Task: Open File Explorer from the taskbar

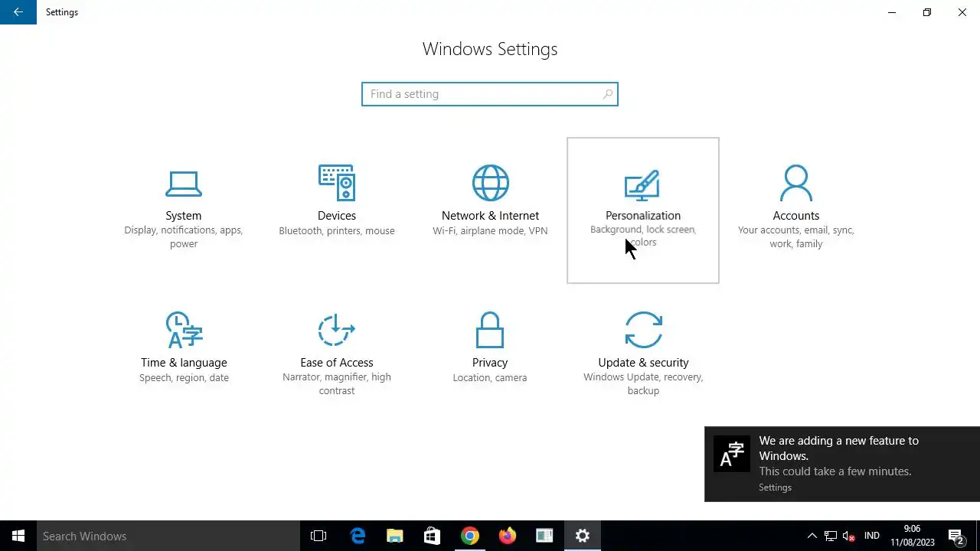Action: coord(394,536)
